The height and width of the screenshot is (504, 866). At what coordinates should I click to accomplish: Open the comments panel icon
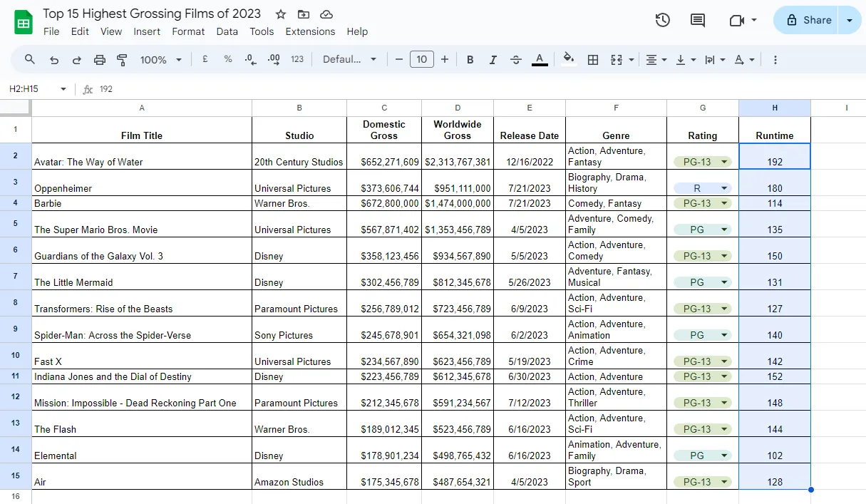pyautogui.click(x=698, y=20)
